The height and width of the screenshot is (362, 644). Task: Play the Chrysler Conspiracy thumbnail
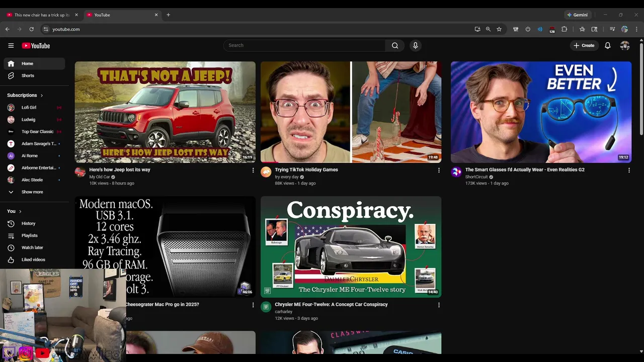click(351, 247)
